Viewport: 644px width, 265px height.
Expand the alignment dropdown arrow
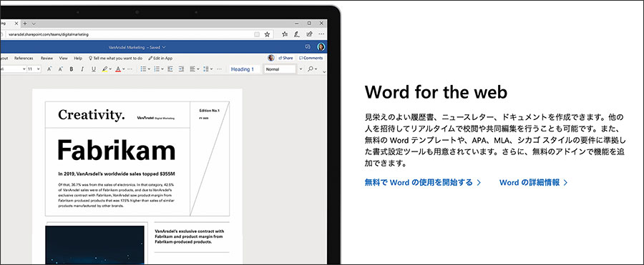pyautogui.click(x=198, y=69)
